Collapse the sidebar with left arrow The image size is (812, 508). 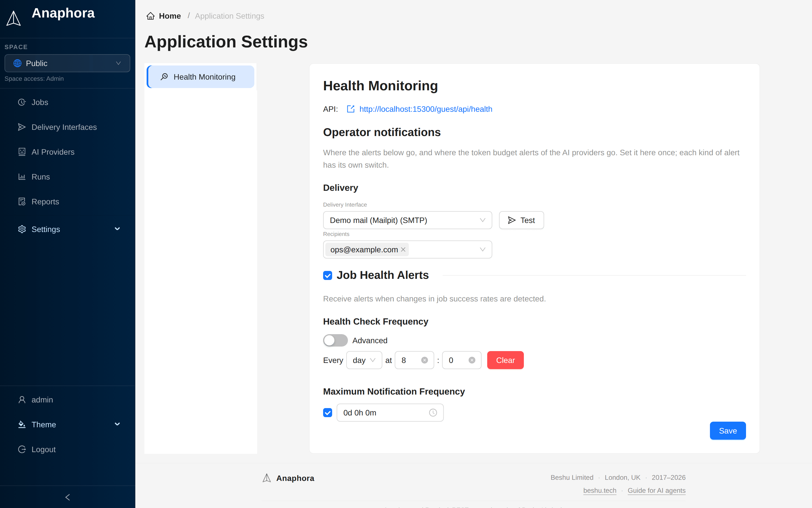(67, 497)
